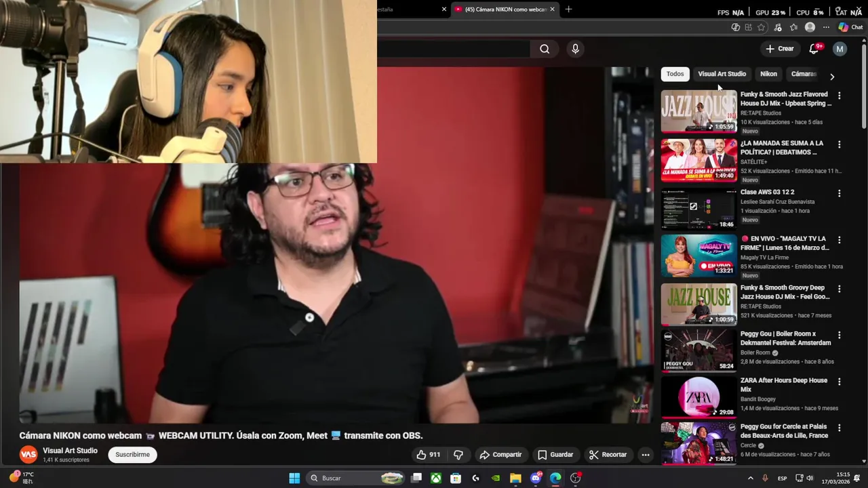
Task: Select the Todos filter chip
Action: point(675,74)
